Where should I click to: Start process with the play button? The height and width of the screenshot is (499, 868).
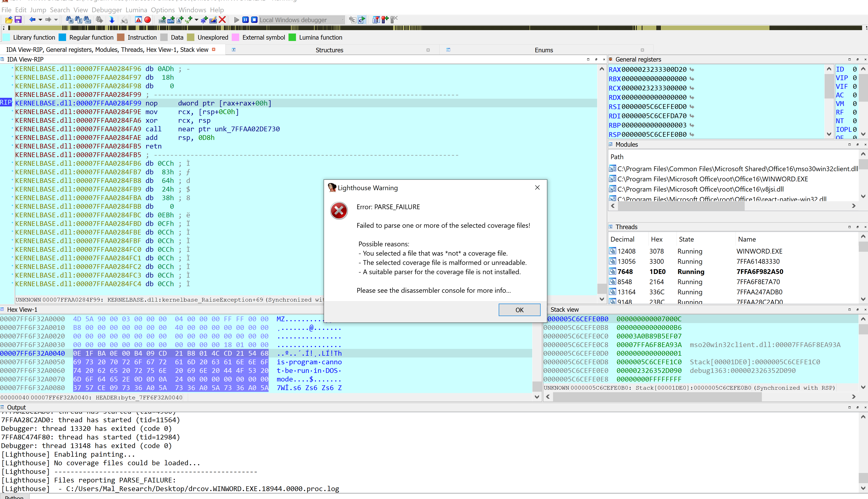pos(236,20)
